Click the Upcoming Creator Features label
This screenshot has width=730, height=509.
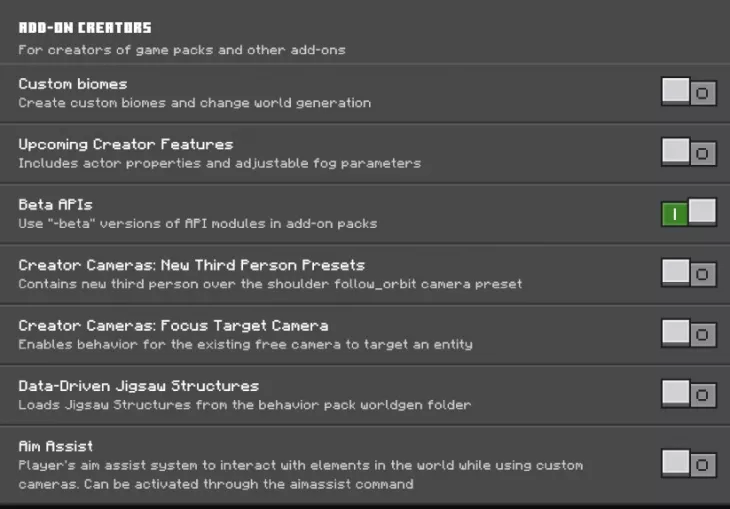126,144
